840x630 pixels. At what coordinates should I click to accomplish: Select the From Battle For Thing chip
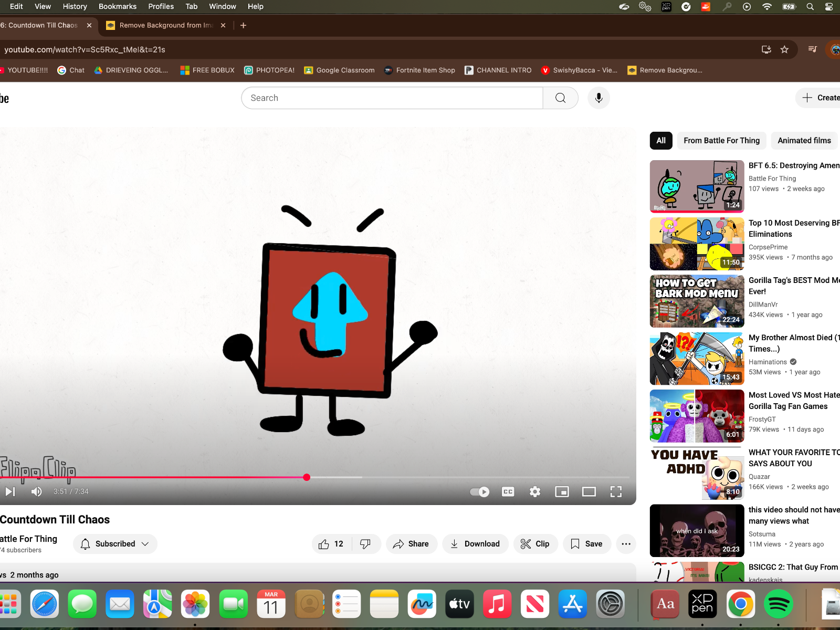pos(721,141)
